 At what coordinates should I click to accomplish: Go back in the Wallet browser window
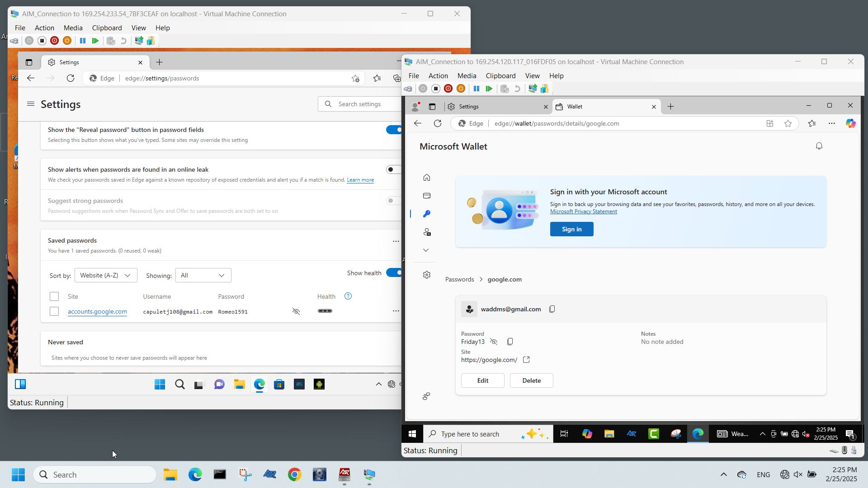click(x=417, y=123)
